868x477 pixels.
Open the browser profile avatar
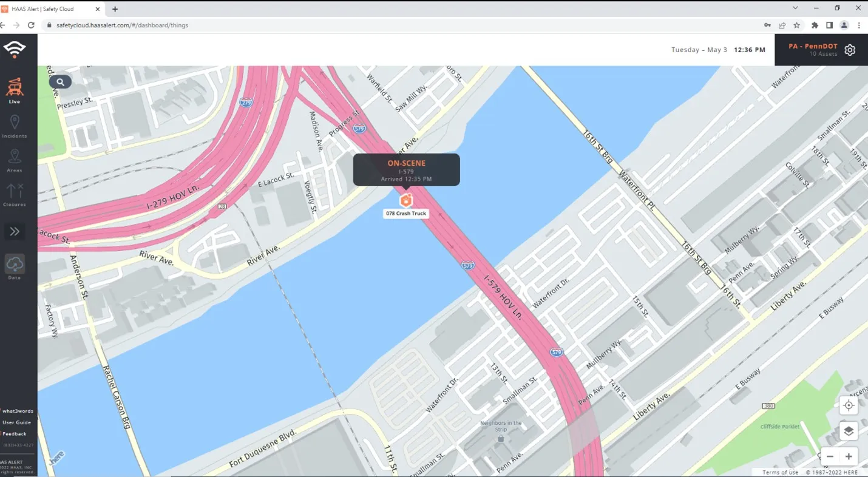[844, 25]
